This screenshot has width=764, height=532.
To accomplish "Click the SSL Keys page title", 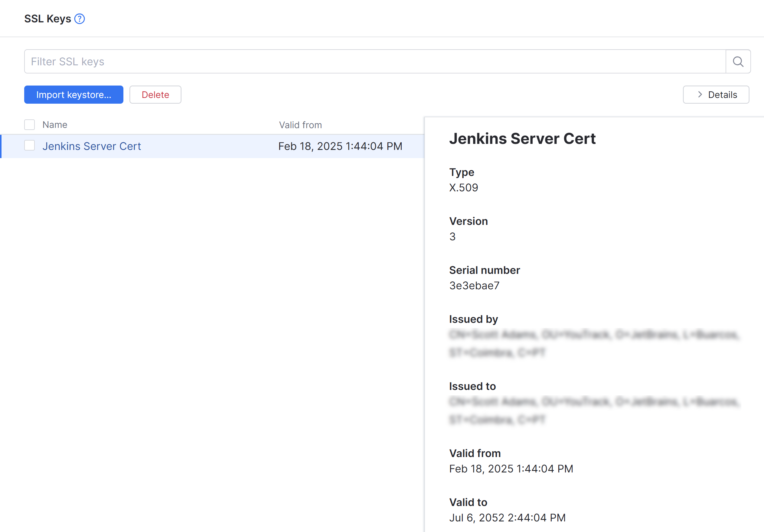I will pyautogui.click(x=47, y=19).
